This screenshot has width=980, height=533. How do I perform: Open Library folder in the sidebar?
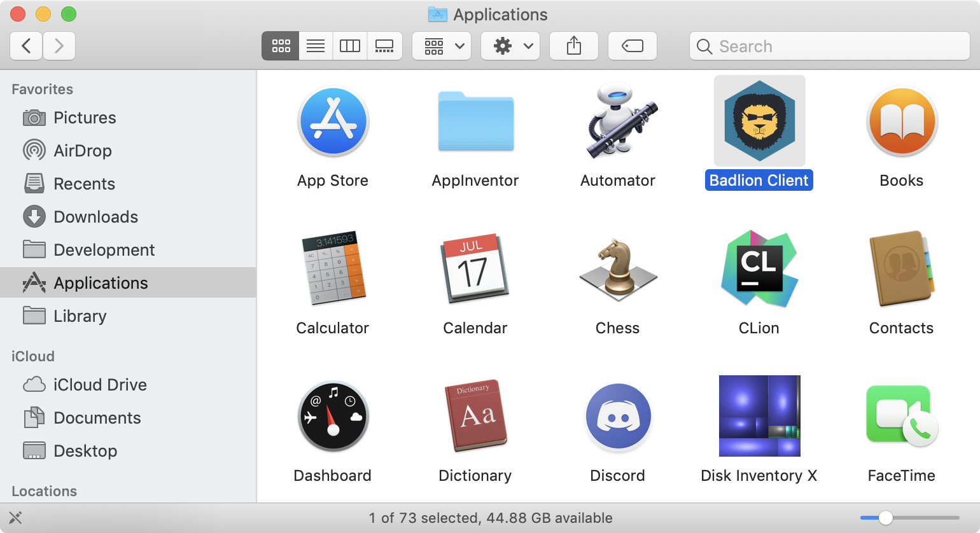(x=128, y=316)
